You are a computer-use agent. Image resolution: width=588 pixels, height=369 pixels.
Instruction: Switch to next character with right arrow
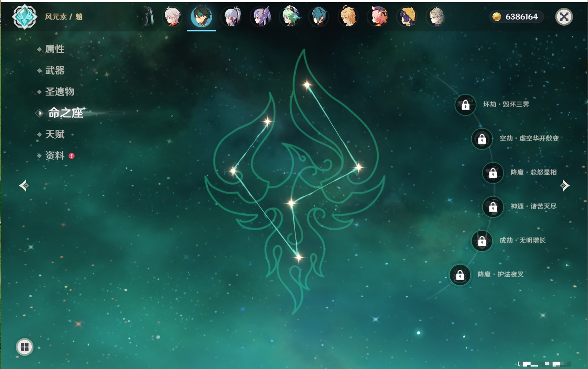pos(564,186)
